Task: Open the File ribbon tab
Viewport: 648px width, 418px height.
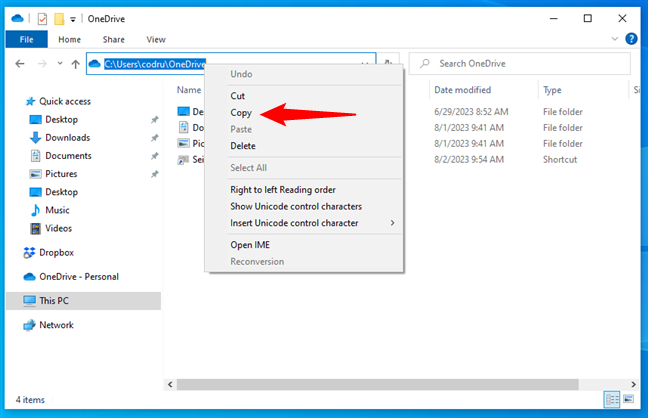Action: point(26,39)
